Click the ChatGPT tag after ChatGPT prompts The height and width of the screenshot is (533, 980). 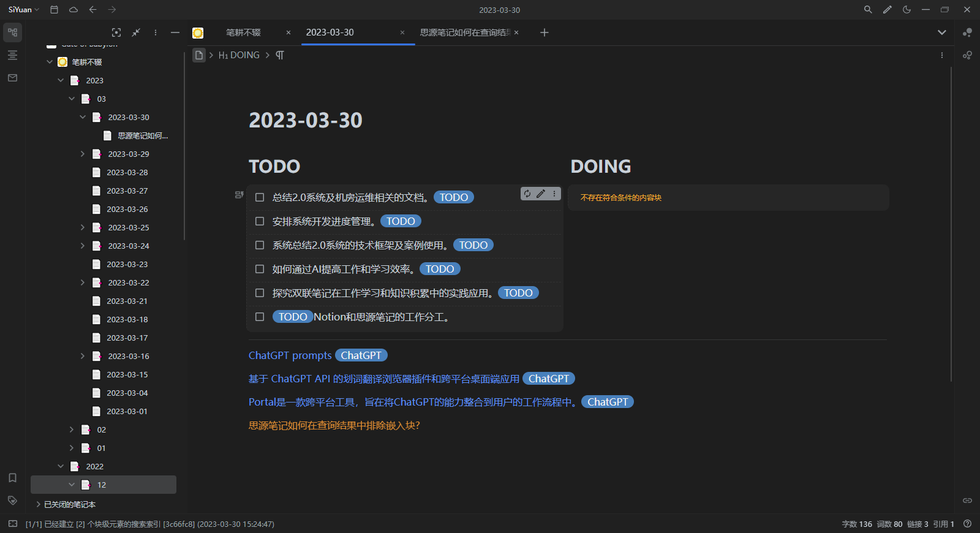(x=361, y=355)
